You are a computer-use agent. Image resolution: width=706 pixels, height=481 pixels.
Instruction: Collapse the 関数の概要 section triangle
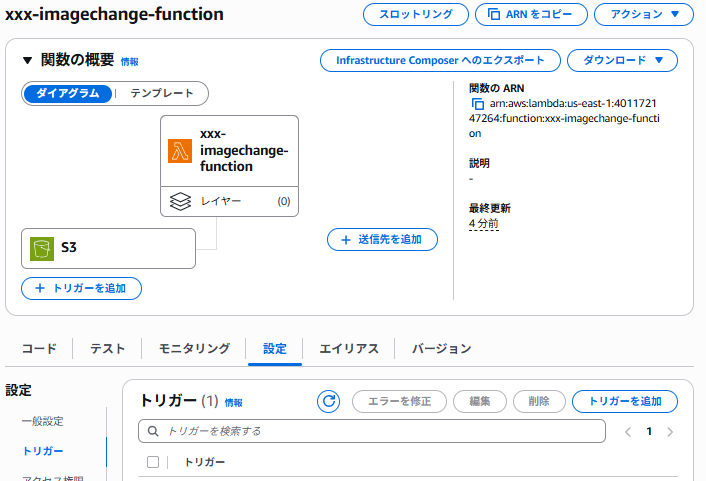pos(27,60)
